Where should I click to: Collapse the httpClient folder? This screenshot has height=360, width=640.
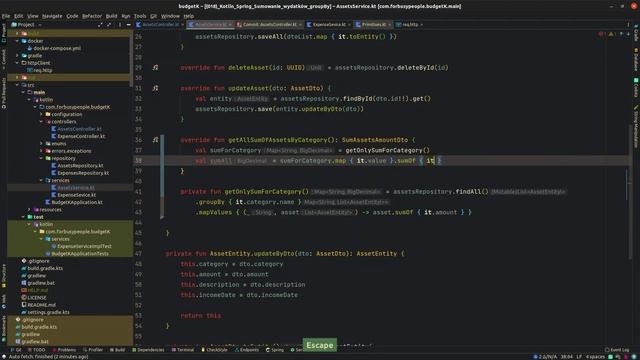tap(17, 63)
